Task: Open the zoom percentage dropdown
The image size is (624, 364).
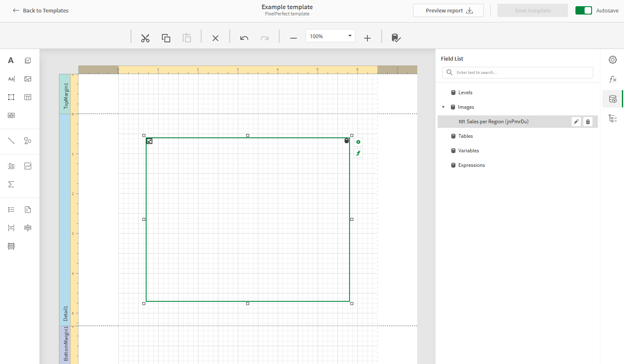Action: point(349,36)
